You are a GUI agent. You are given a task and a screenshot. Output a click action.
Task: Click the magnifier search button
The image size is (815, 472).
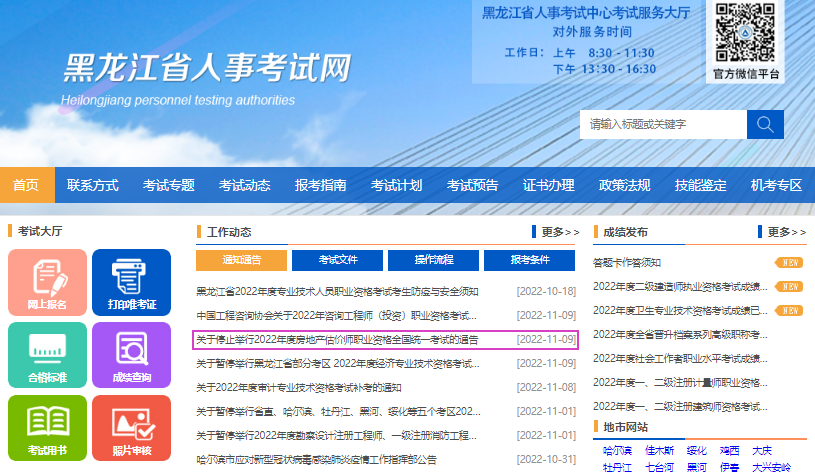coord(765,124)
